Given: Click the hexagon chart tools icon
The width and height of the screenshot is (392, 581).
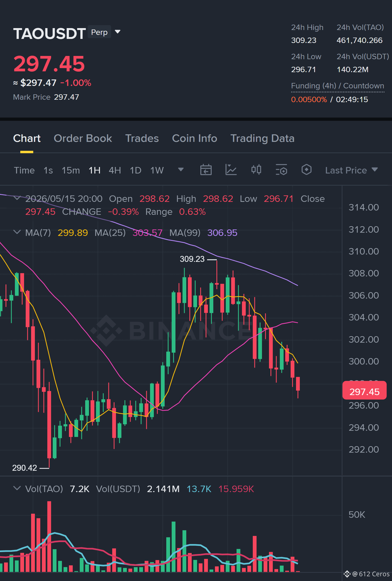Looking at the screenshot, I should pyautogui.click(x=306, y=170).
